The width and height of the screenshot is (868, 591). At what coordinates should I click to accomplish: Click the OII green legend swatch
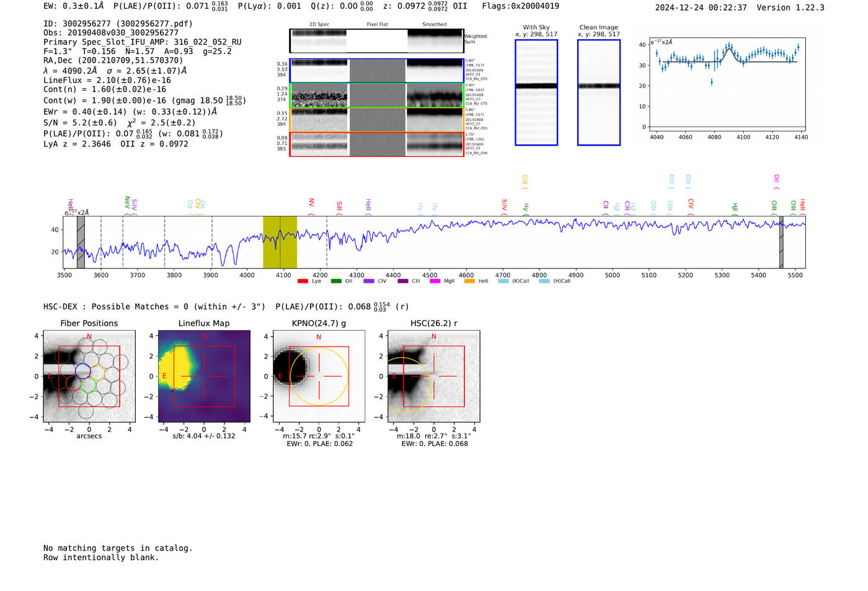click(336, 281)
